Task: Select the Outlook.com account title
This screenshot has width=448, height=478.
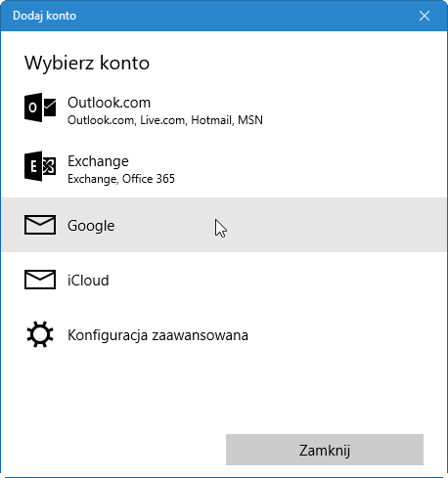Action: (x=109, y=103)
